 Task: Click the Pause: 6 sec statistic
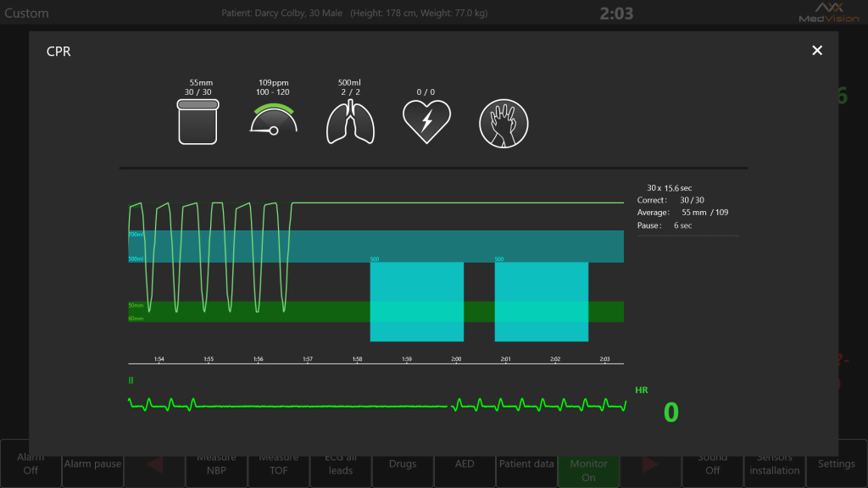[x=665, y=225]
